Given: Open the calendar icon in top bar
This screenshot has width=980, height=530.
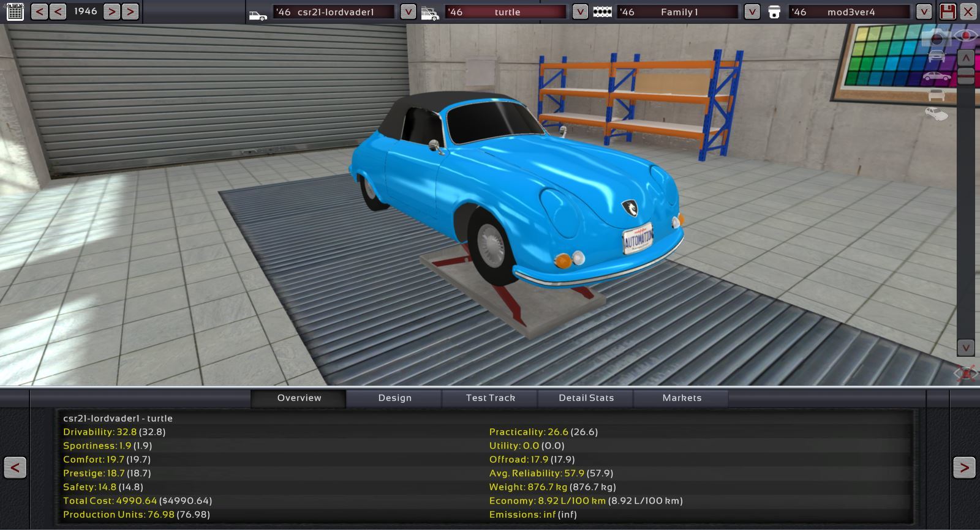Looking at the screenshot, I should [x=15, y=12].
